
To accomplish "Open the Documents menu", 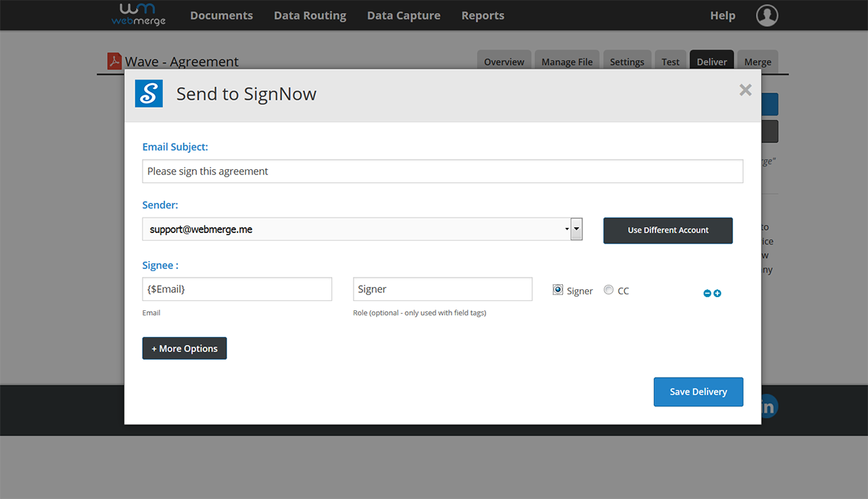I will [x=221, y=15].
